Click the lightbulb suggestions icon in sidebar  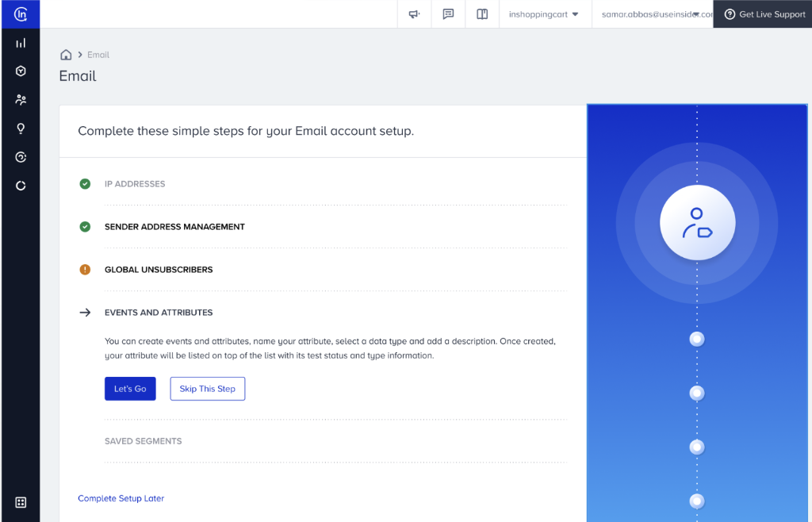(x=20, y=128)
